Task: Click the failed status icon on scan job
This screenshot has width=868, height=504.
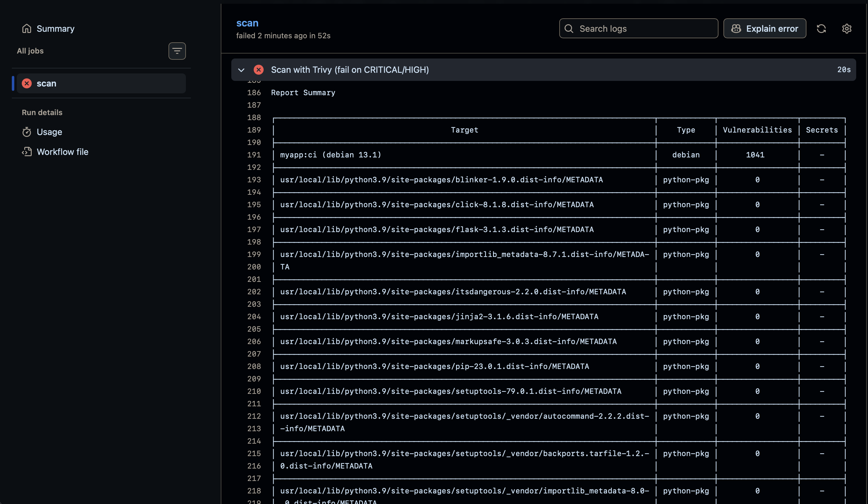Action: click(x=26, y=83)
